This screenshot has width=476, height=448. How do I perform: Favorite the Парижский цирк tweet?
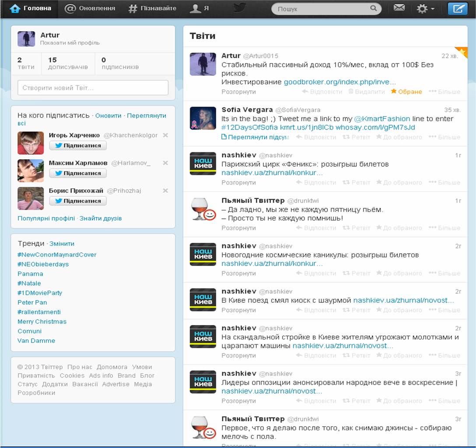[x=399, y=182]
